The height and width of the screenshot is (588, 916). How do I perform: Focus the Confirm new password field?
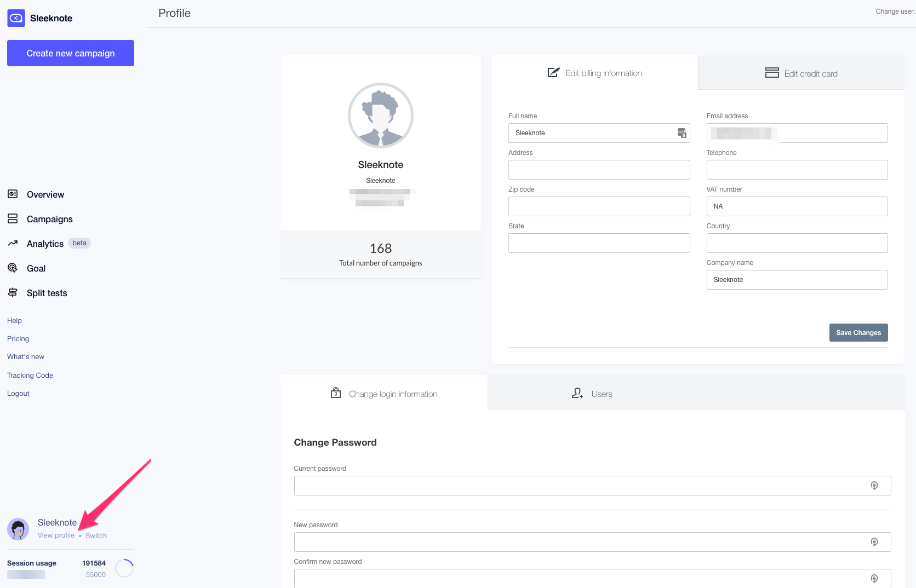coord(592,578)
